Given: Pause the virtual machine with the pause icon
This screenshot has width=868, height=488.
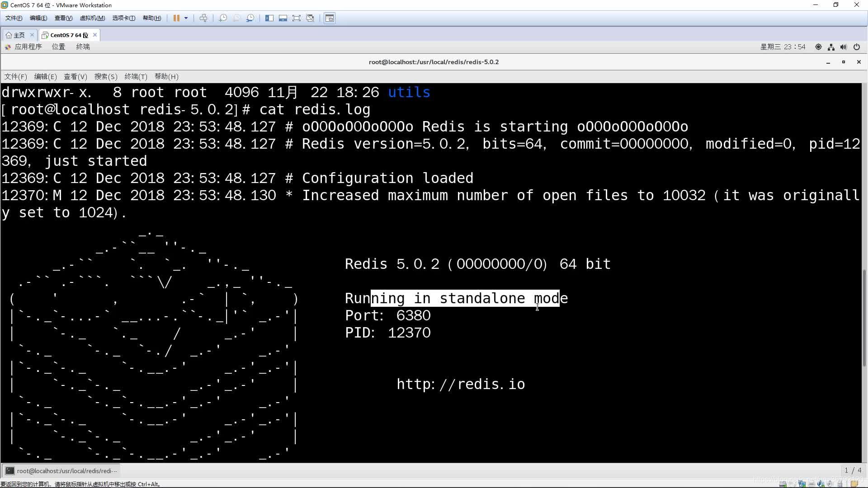Looking at the screenshot, I should click(176, 18).
